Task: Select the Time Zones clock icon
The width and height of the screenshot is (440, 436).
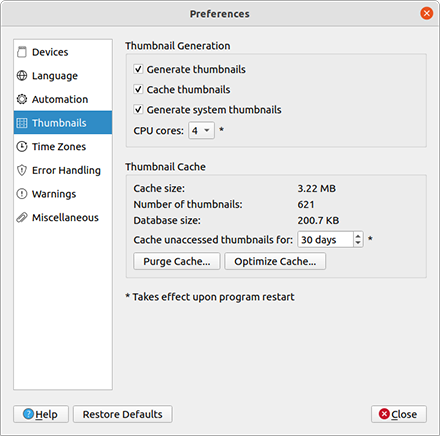Action: 22,146
